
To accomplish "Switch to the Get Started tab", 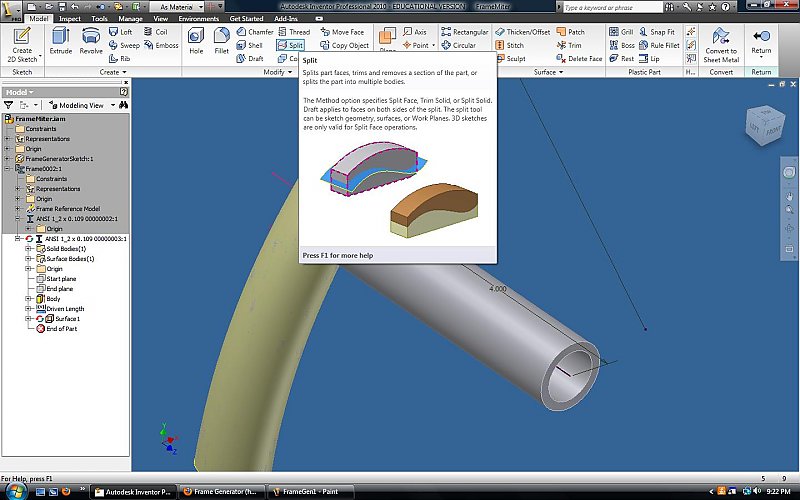I will tap(246, 18).
